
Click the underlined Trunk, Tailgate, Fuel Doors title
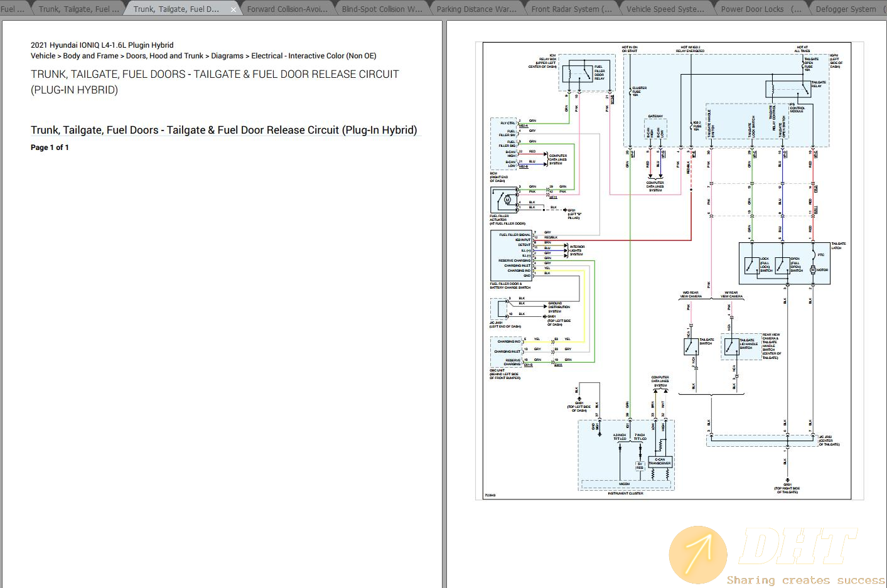click(223, 130)
